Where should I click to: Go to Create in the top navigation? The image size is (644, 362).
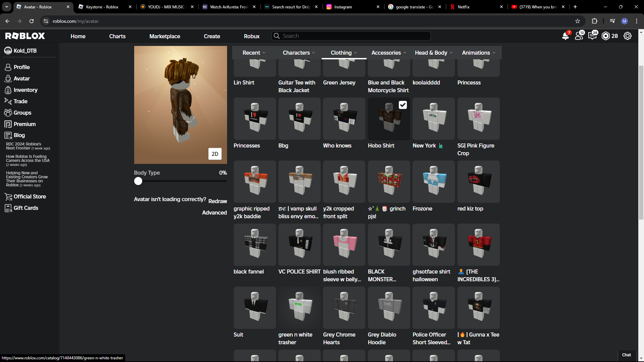coord(212,36)
